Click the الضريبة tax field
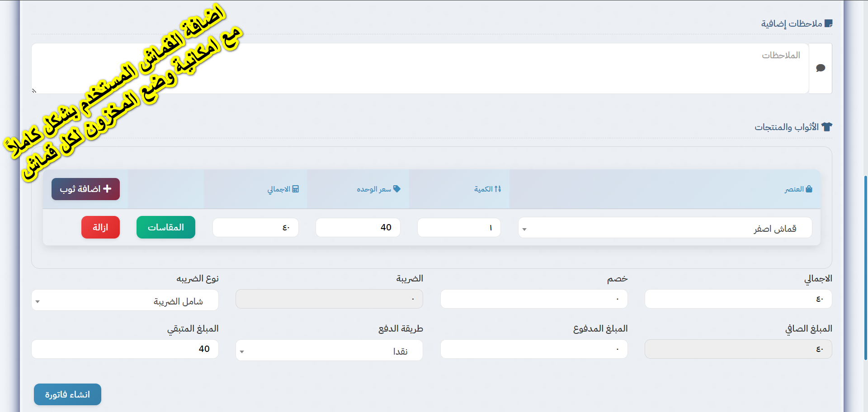This screenshot has height=412, width=868. click(329, 299)
